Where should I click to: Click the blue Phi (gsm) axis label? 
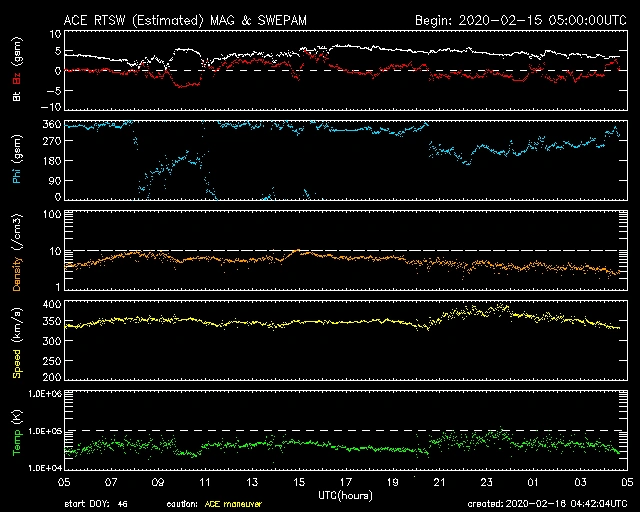point(17,159)
